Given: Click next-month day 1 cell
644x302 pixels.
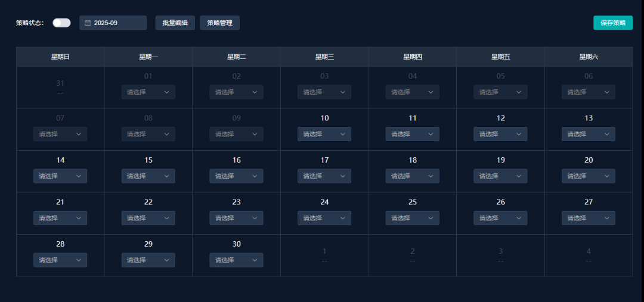Looking at the screenshot, I should tap(324, 255).
